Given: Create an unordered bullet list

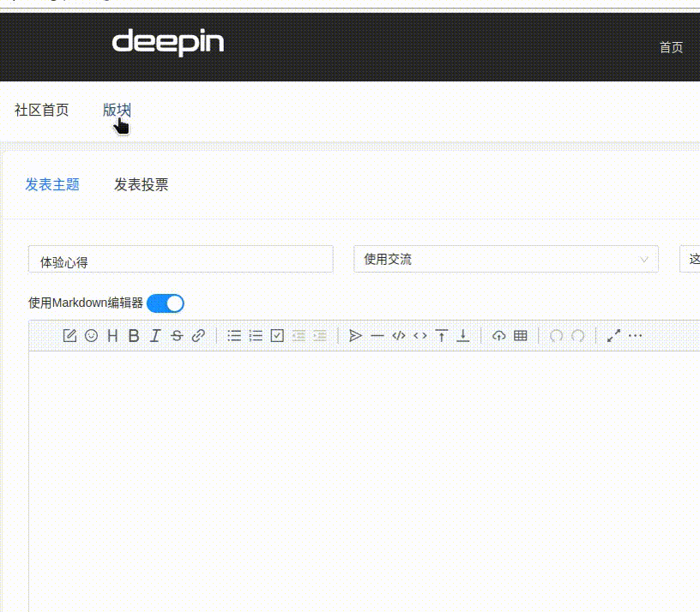Looking at the screenshot, I should pos(234,335).
